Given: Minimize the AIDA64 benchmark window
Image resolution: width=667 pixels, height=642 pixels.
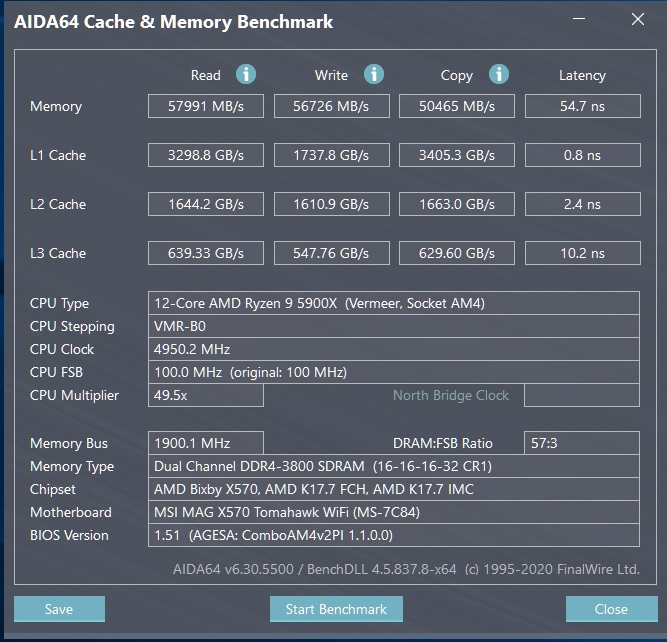Looking at the screenshot, I should point(579,19).
